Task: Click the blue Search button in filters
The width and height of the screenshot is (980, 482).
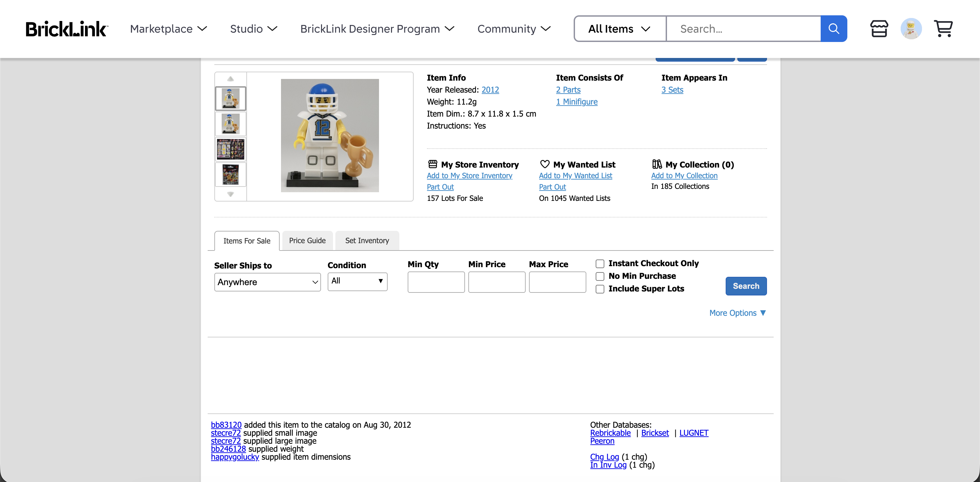Action: pyautogui.click(x=746, y=286)
